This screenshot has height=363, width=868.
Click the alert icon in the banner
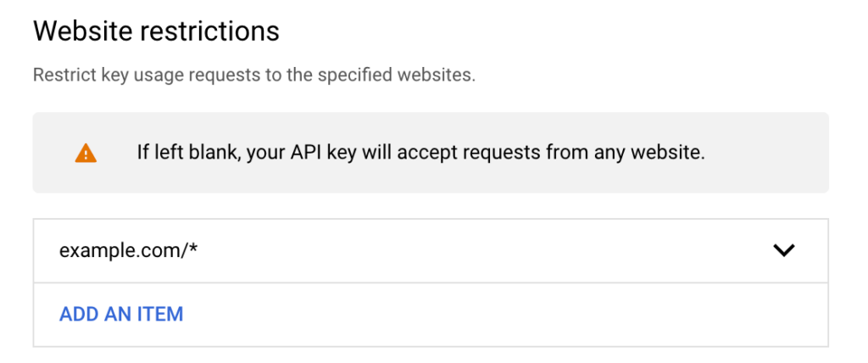pos(86,153)
